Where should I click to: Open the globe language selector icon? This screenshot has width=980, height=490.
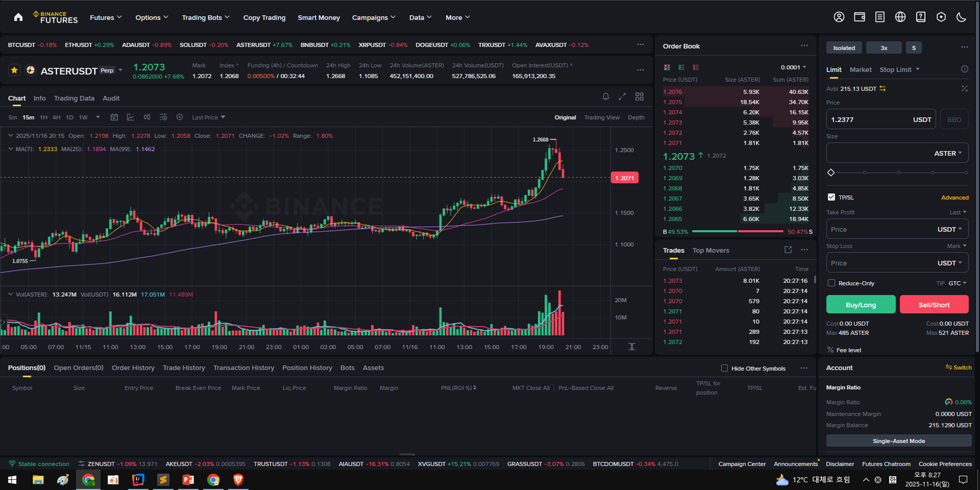tap(901, 17)
